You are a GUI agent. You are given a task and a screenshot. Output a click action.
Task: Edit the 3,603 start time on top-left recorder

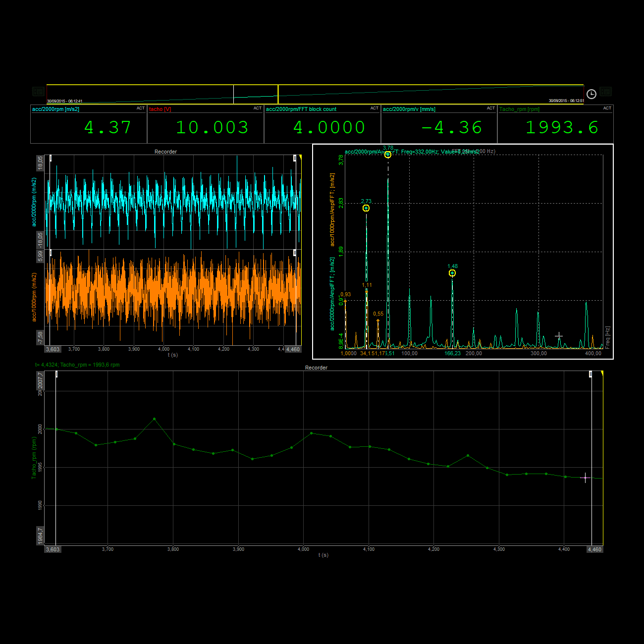coord(53,349)
